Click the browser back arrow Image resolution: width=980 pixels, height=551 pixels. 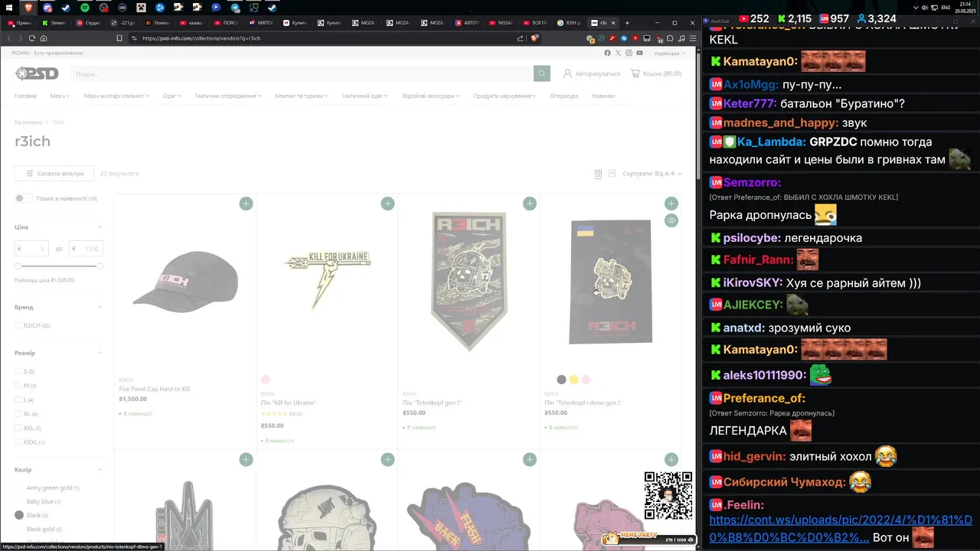[10, 38]
